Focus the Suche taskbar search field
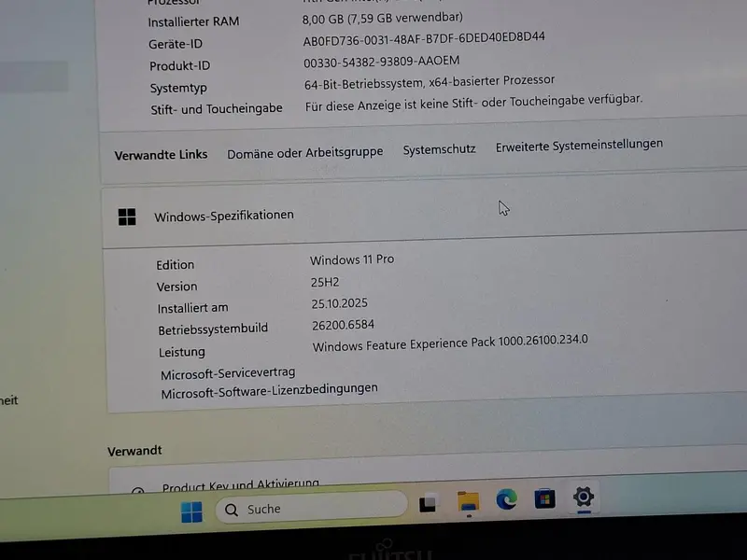Screen dimensions: 747x560 click(312, 507)
